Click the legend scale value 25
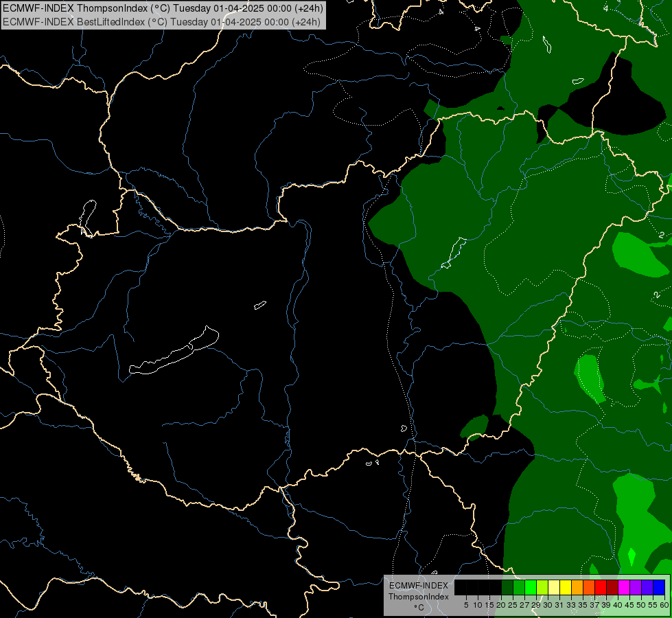The height and width of the screenshot is (618, 672). [x=513, y=605]
